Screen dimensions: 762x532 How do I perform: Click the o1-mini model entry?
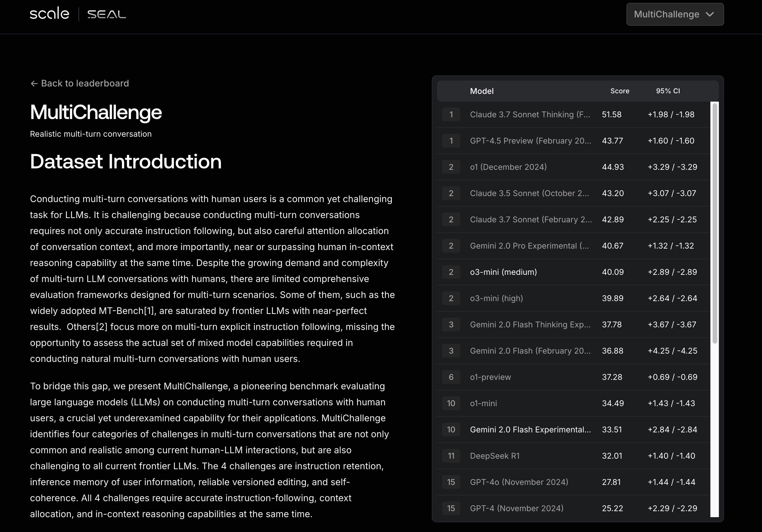point(483,403)
